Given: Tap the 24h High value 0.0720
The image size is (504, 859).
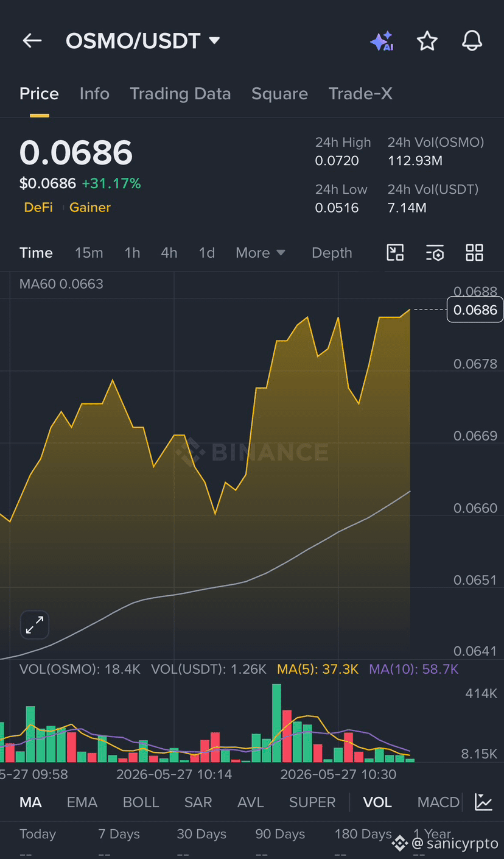Looking at the screenshot, I should [x=337, y=161].
